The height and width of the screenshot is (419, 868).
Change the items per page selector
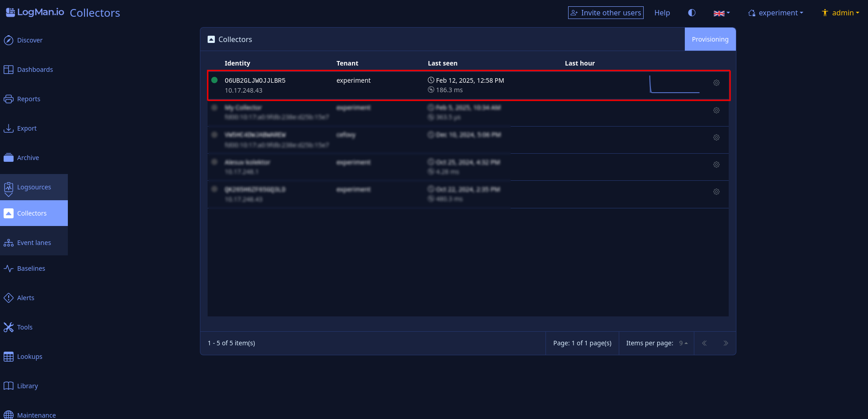click(x=683, y=344)
